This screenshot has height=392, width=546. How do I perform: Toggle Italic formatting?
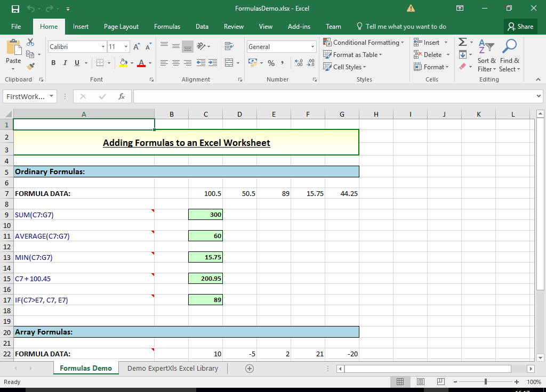pos(65,63)
